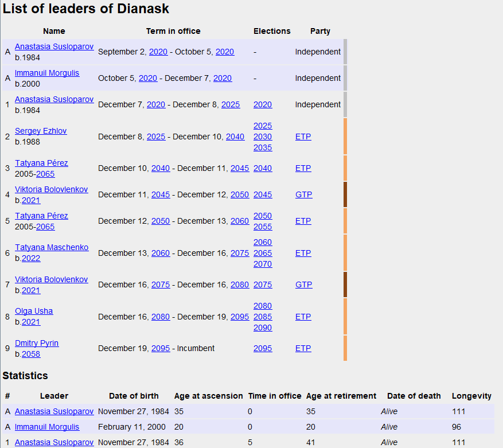Image resolution: width=503 pixels, height=448 pixels.
Task: Click brown GTP color bar in row 4
Action: pos(345,194)
